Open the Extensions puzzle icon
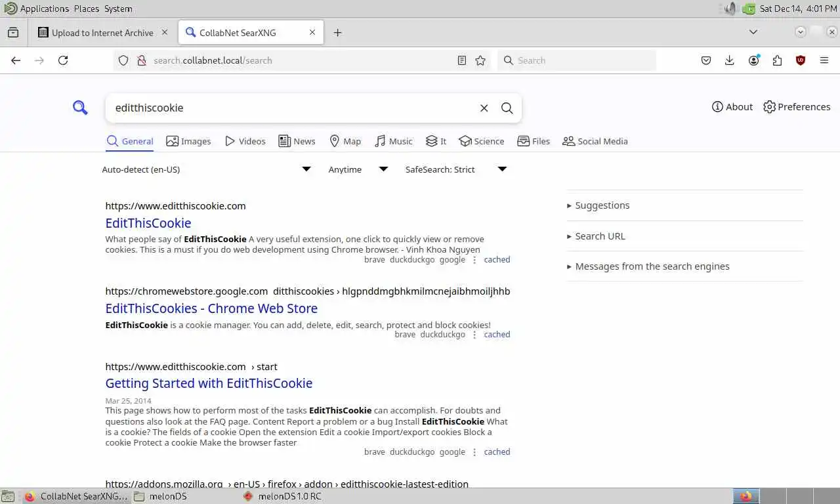840x504 pixels. [x=777, y=60]
